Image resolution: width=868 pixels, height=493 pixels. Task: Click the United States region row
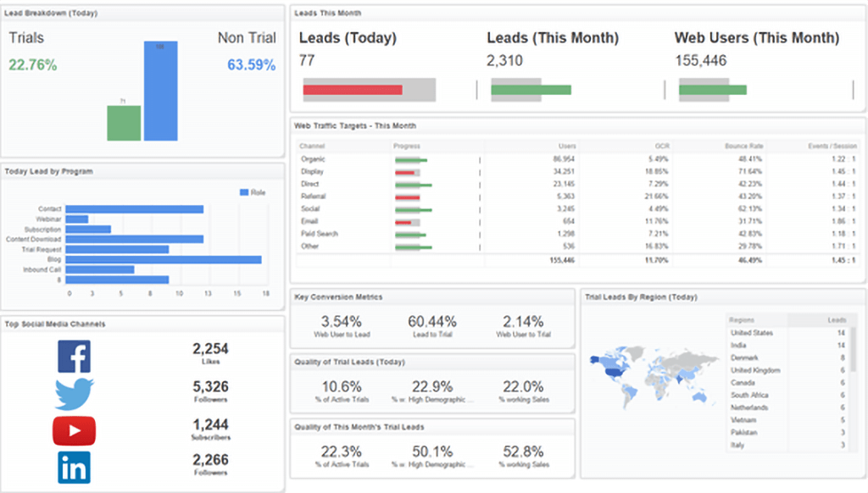point(787,333)
